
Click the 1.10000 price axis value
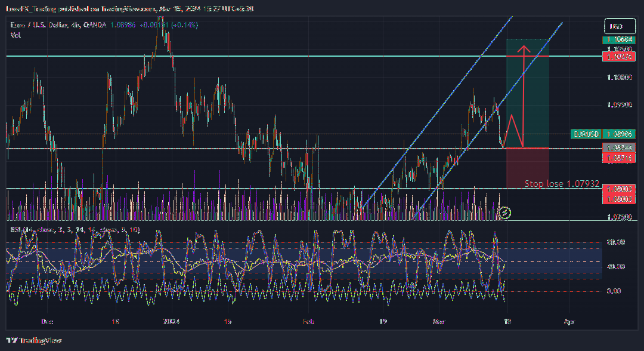620,77
